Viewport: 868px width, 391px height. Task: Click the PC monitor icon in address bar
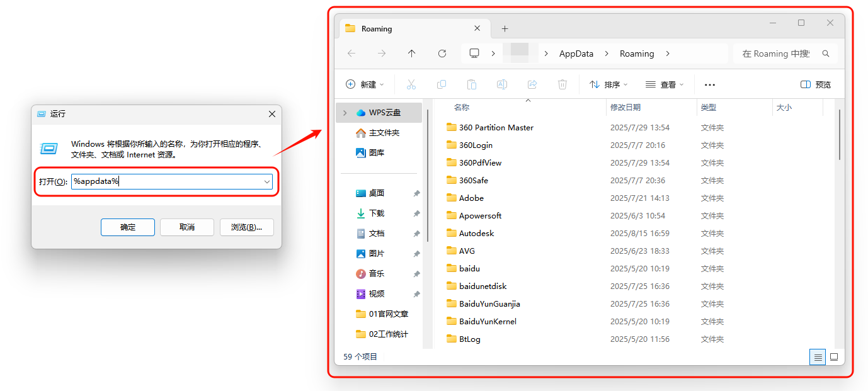[x=474, y=54]
